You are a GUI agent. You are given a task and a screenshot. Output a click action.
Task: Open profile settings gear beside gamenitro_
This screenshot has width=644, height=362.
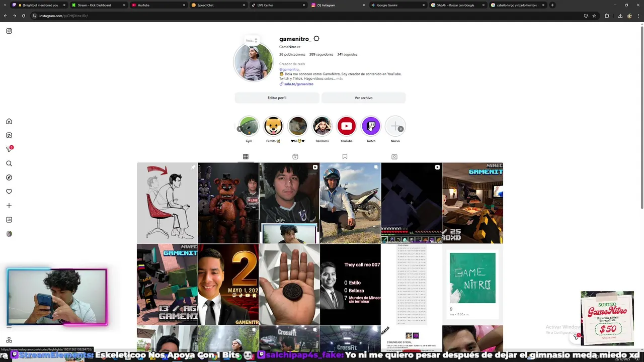pyautogui.click(x=316, y=39)
